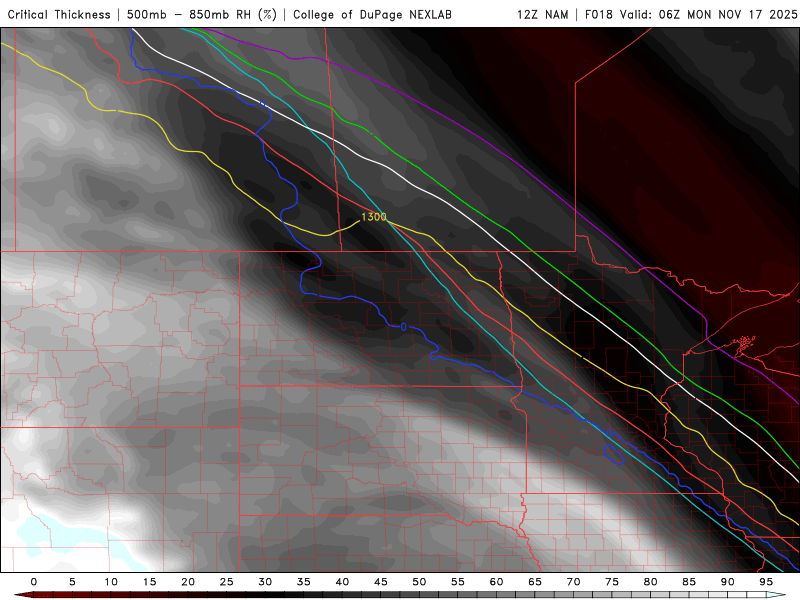The height and width of the screenshot is (600, 800).
Task: Click the "06Z MON NOV 17 2025" valid time
Action: point(728,15)
